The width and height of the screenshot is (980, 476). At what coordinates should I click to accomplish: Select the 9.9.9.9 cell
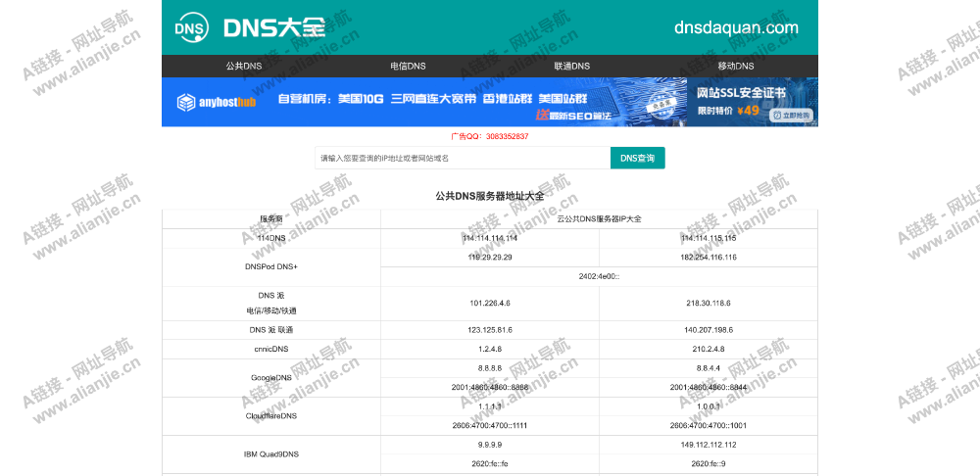tap(490, 445)
